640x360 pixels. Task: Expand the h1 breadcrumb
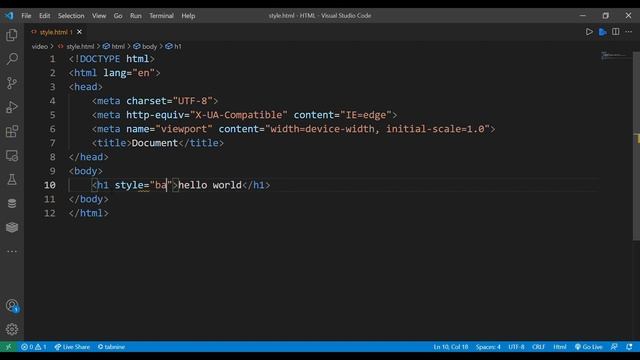(174, 47)
